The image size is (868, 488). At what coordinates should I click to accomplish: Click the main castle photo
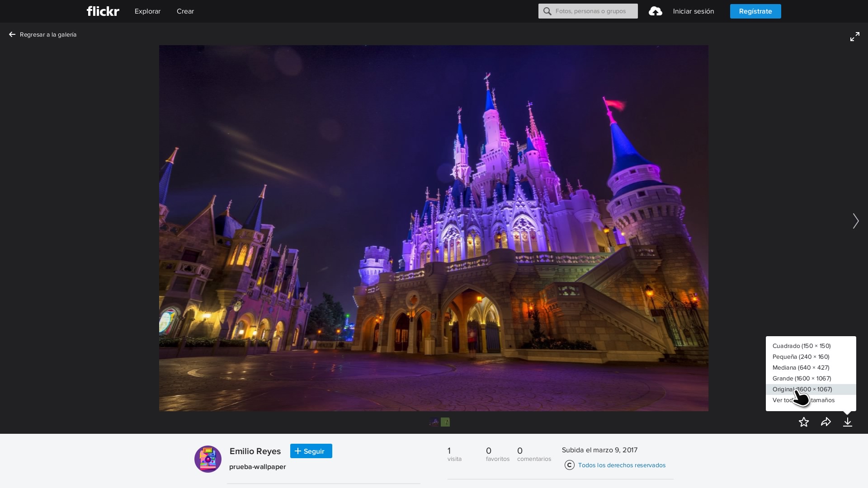[x=434, y=228]
